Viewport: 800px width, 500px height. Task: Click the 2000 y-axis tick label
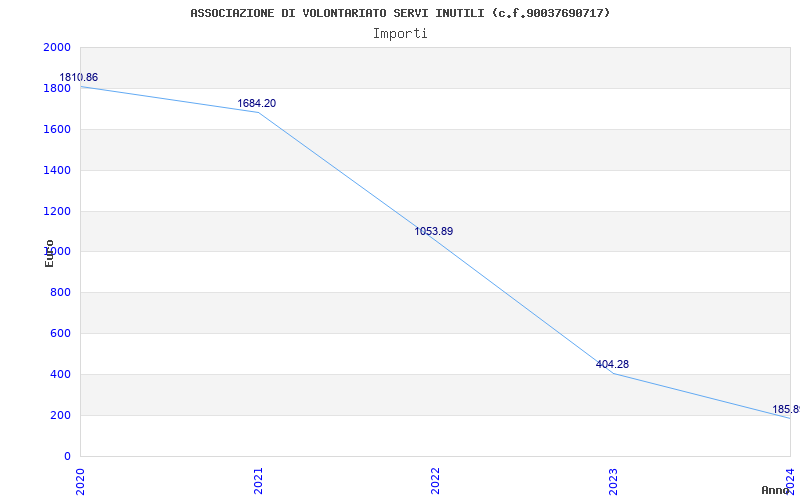pyautogui.click(x=57, y=47)
